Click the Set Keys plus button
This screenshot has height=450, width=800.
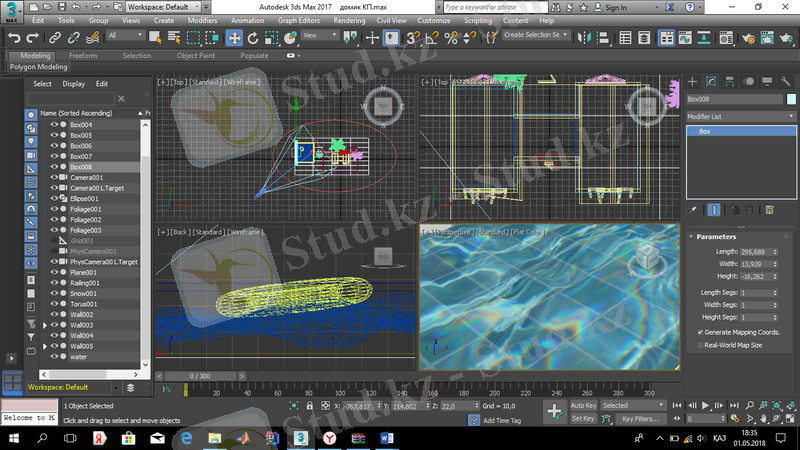click(554, 411)
